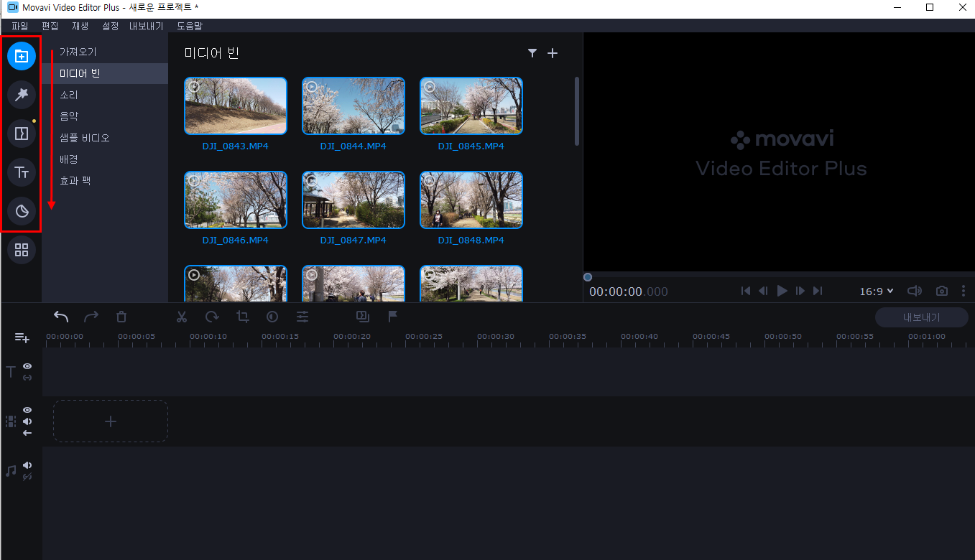Open the More Tools grid icon
Image resolution: width=975 pixels, height=560 pixels.
click(22, 250)
